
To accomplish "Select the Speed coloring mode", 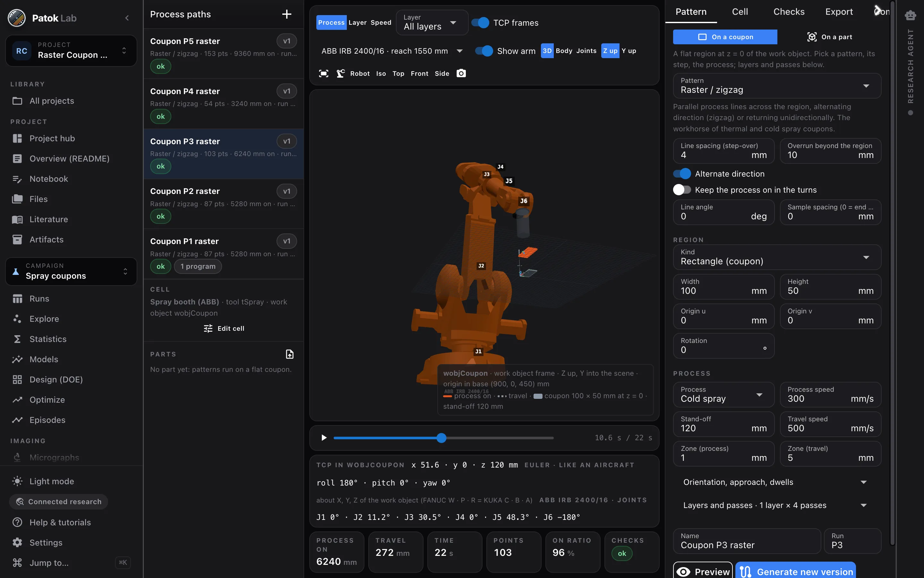I will point(381,22).
